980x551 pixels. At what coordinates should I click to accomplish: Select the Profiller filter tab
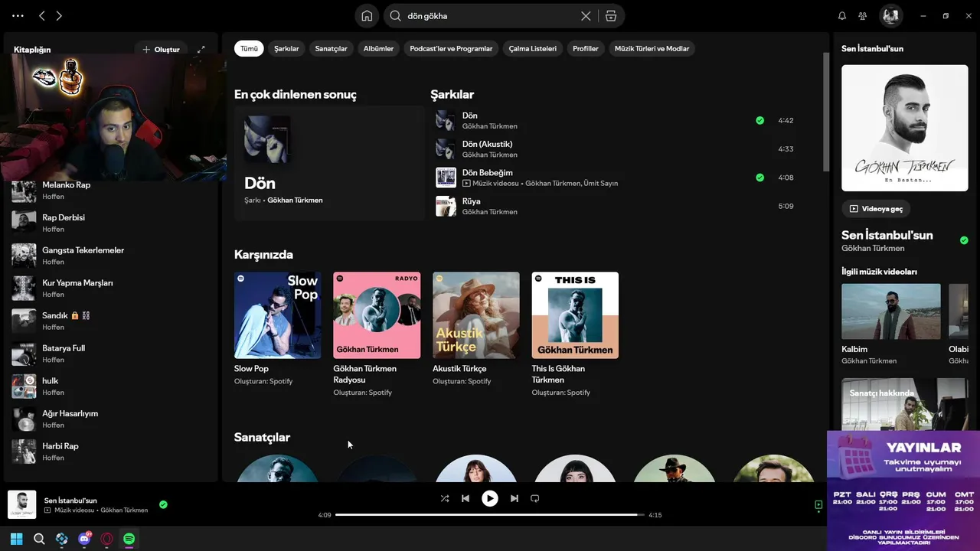(x=586, y=48)
